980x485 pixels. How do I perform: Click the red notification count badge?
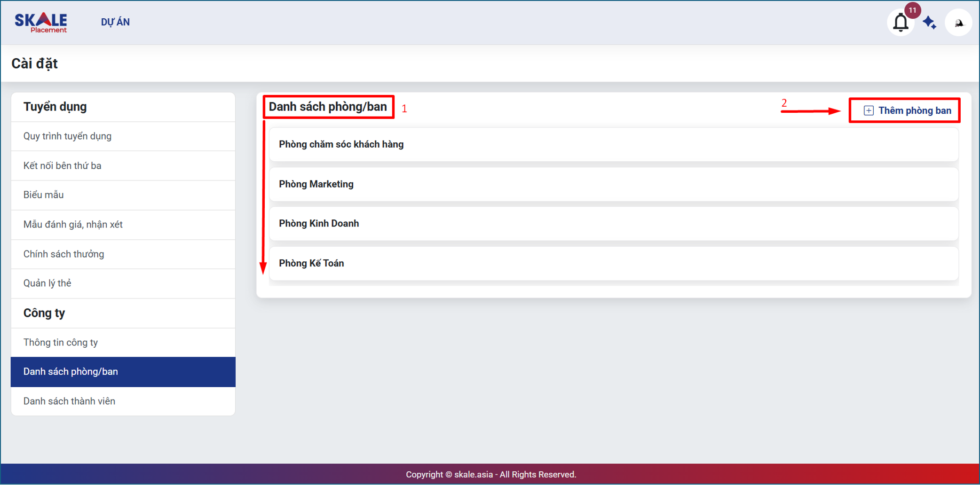[912, 10]
